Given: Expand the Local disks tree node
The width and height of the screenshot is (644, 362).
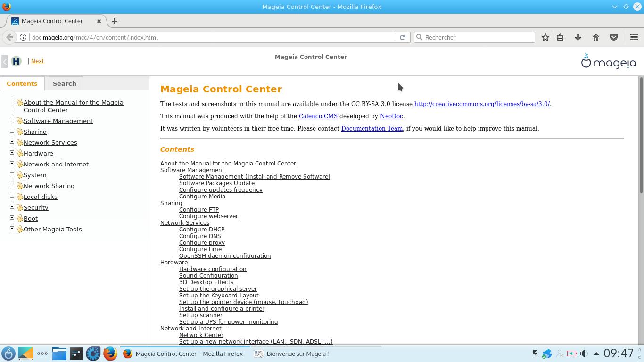Looking at the screenshot, I should pyautogui.click(x=12, y=196).
